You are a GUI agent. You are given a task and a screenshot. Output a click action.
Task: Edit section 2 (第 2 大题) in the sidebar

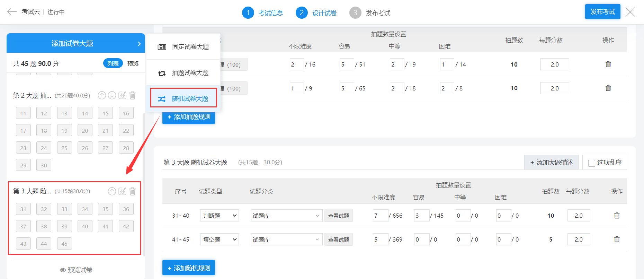coord(122,95)
